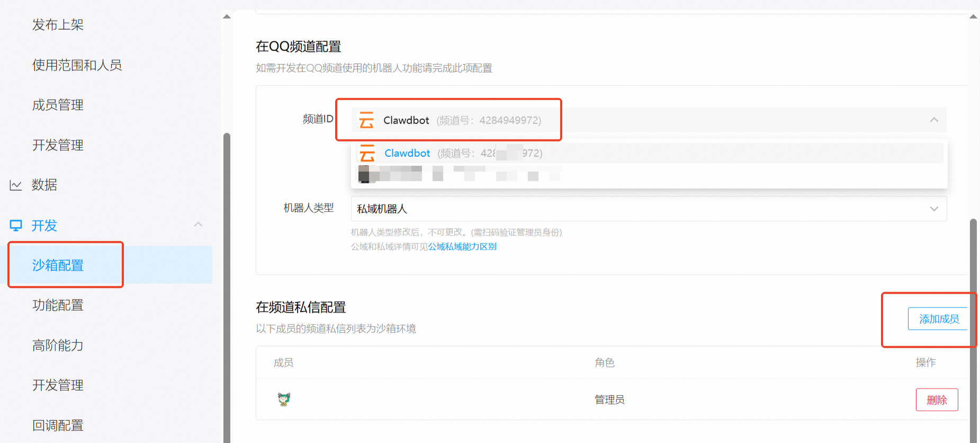Collapse the 开发 section chevron

(x=199, y=224)
